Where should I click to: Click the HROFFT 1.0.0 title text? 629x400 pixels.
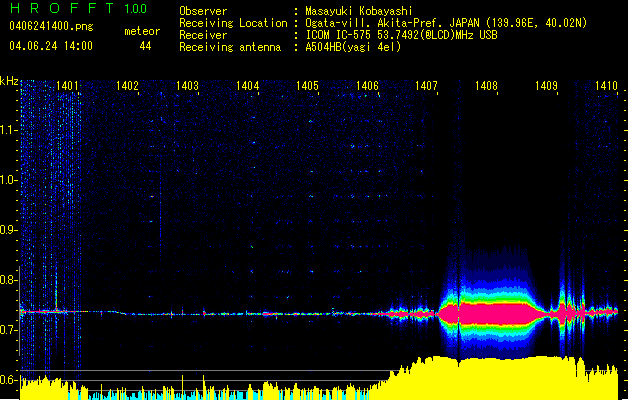(x=79, y=8)
